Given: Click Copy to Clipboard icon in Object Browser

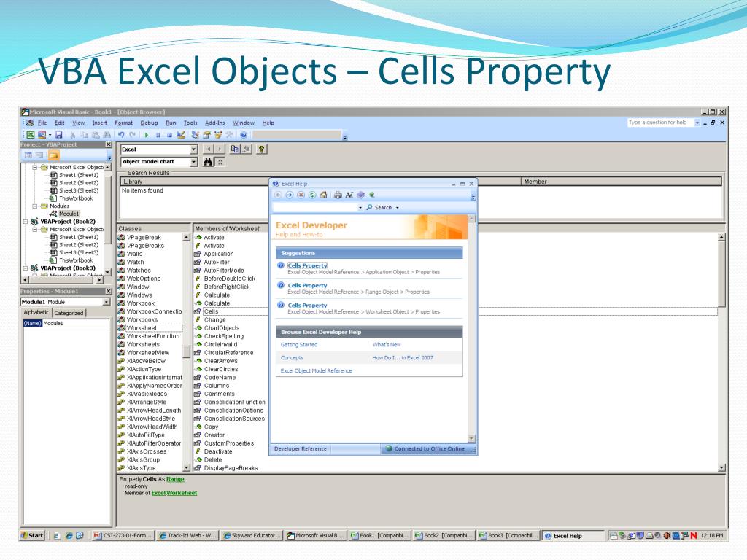Looking at the screenshot, I should click(x=235, y=149).
